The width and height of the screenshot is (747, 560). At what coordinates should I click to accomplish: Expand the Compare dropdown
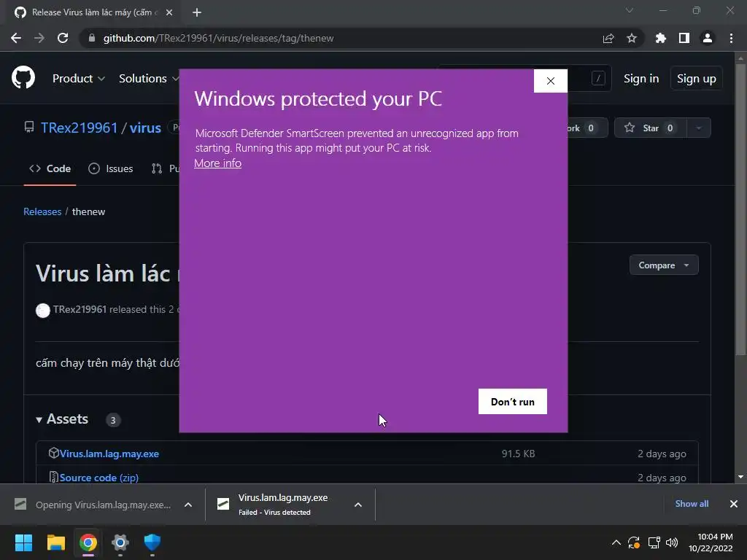(664, 265)
